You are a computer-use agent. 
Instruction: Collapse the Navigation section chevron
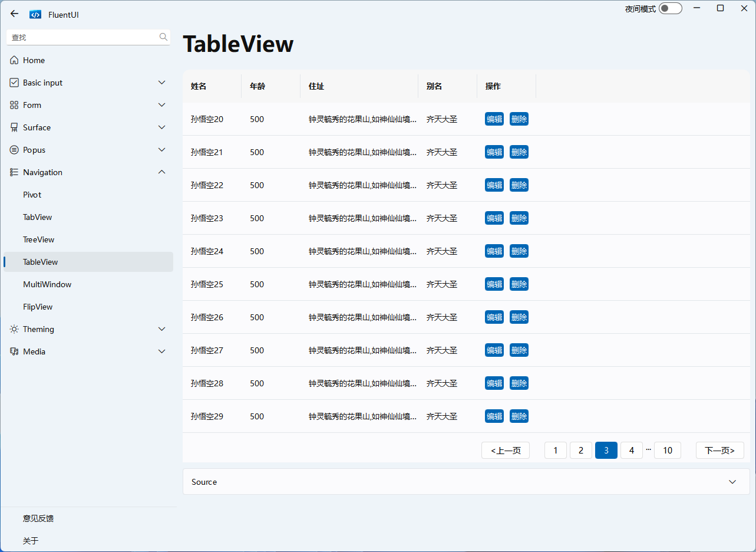pyautogui.click(x=162, y=172)
